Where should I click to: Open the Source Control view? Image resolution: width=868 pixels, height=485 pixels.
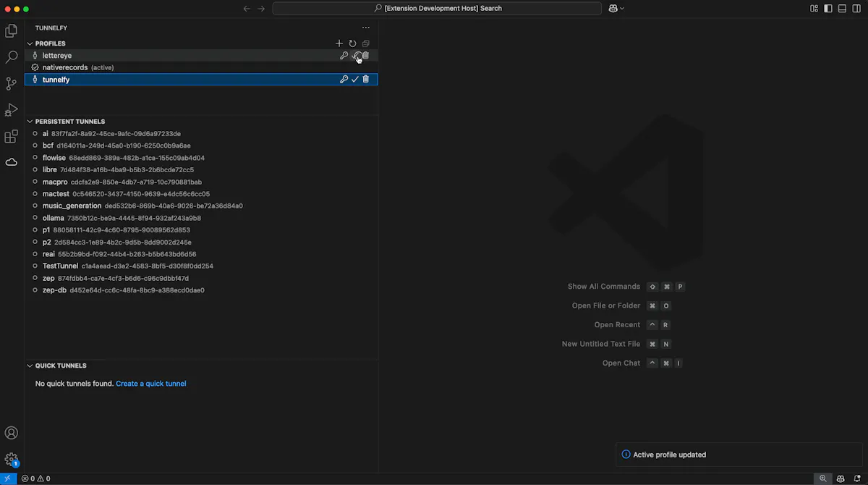click(12, 84)
